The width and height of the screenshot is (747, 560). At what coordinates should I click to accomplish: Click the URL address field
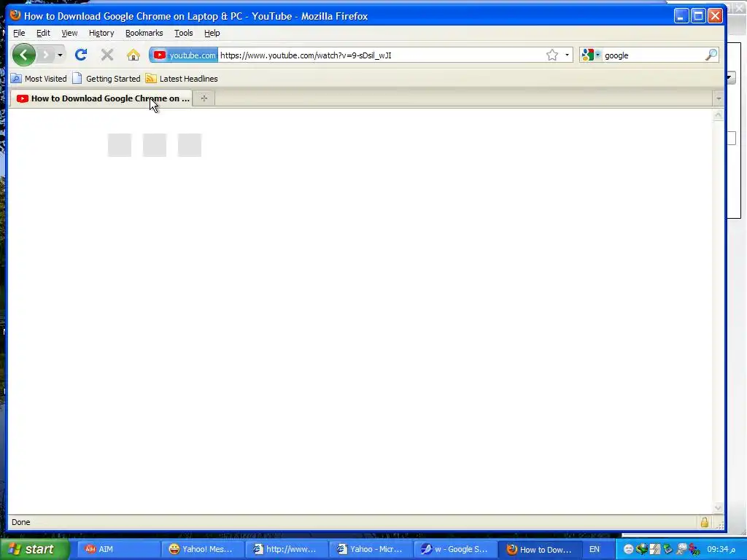(380, 55)
